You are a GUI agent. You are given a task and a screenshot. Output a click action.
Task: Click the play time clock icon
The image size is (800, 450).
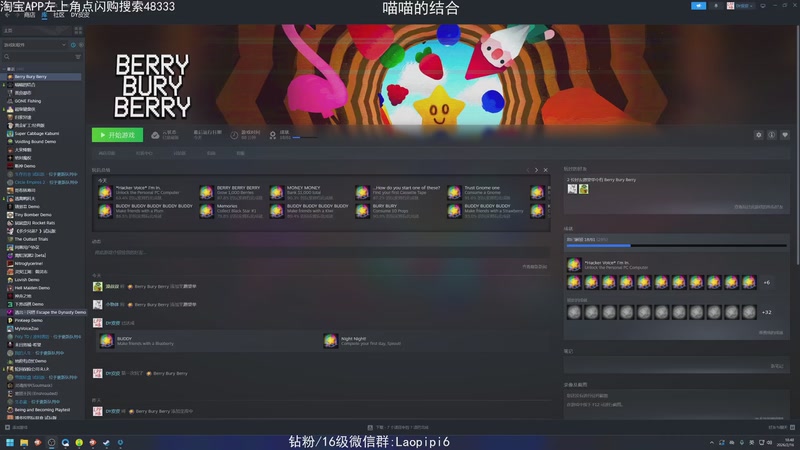coord(234,135)
